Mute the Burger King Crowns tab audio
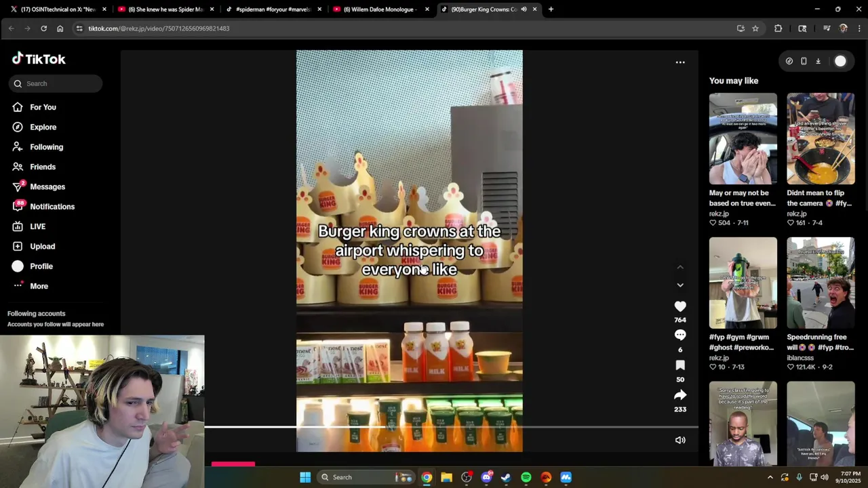 pos(524,9)
